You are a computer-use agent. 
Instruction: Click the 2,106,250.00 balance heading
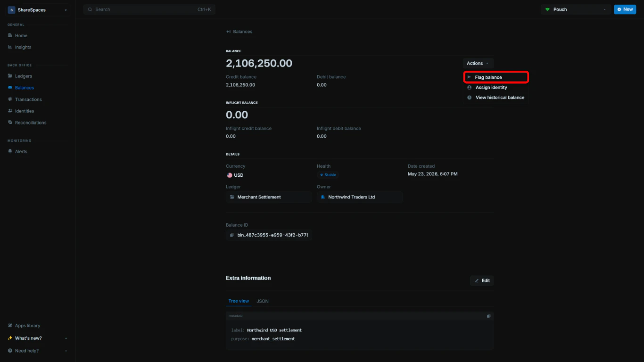(x=259, y=63)
